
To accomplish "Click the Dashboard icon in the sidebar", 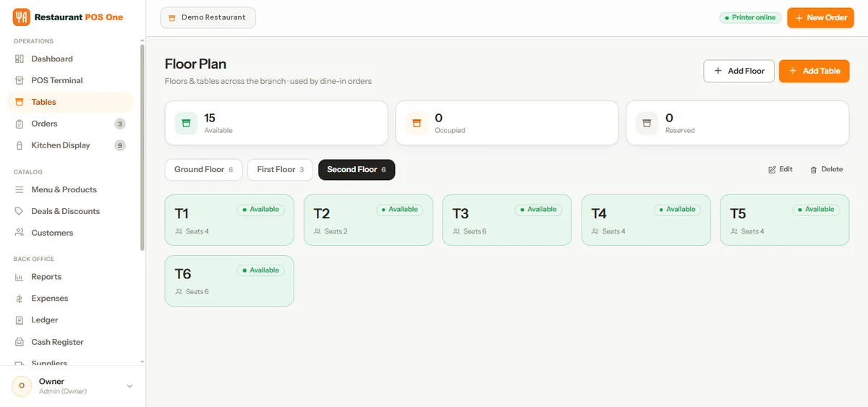I will point(20,59).
